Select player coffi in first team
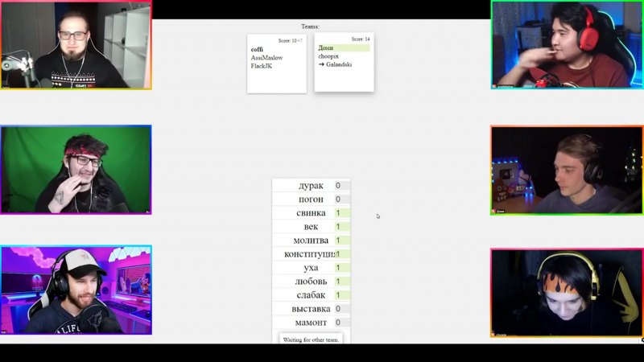 [257, 49]
